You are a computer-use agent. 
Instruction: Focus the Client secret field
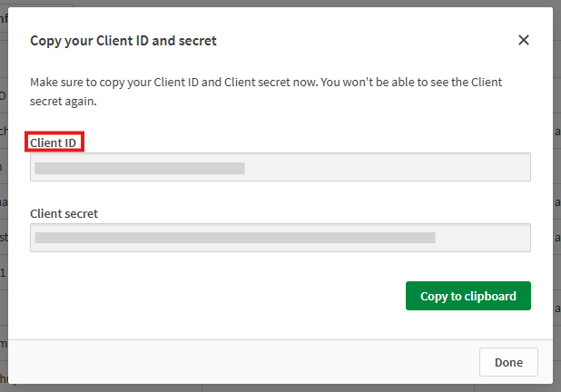point(280,238)
